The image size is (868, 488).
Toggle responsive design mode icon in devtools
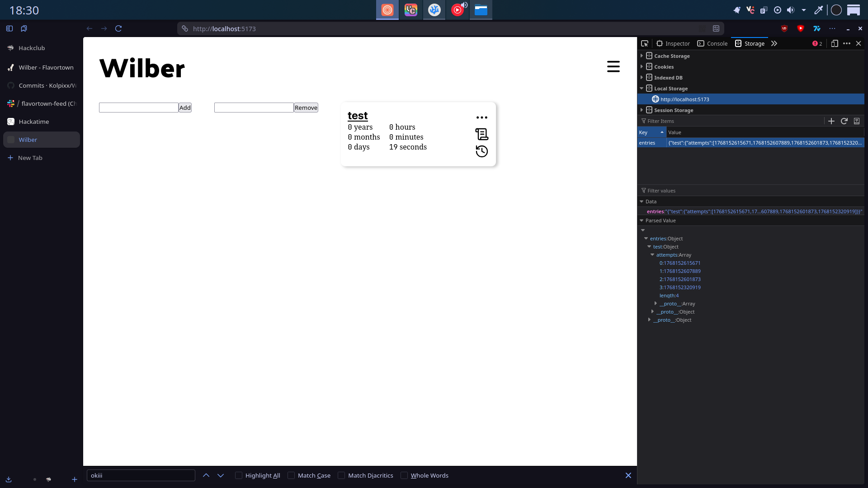(835, 43)
